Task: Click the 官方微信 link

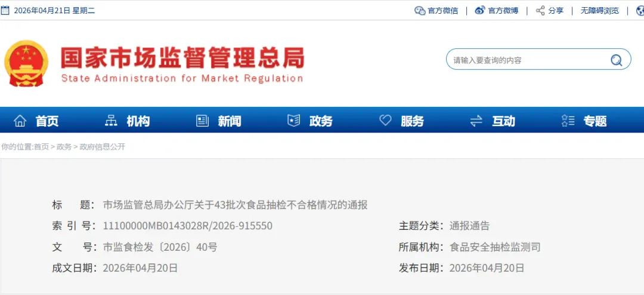Action: 442,11
